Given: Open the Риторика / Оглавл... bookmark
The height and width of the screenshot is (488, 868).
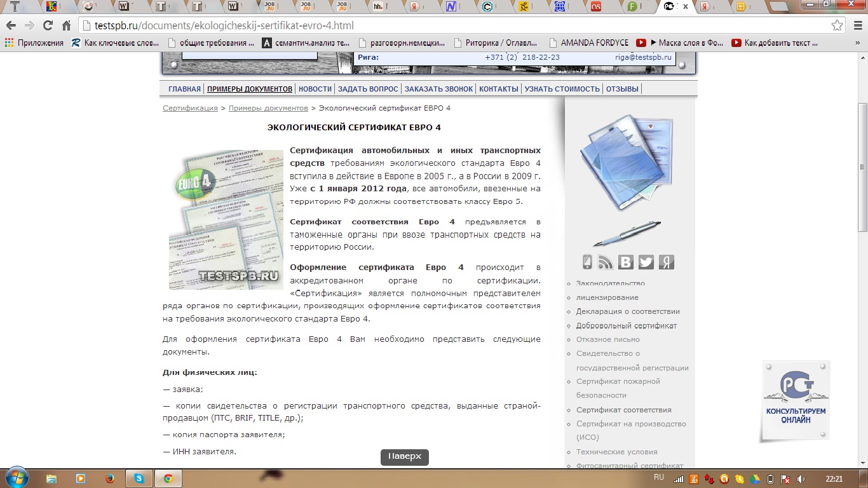Looking at the screenshot, I should 496,43.
